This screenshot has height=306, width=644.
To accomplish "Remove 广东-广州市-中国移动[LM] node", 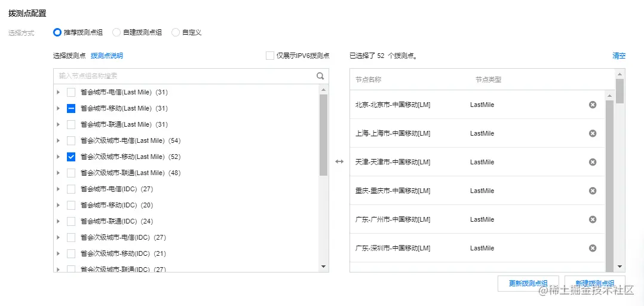I will pyautogui.click(x=593, y=219).
